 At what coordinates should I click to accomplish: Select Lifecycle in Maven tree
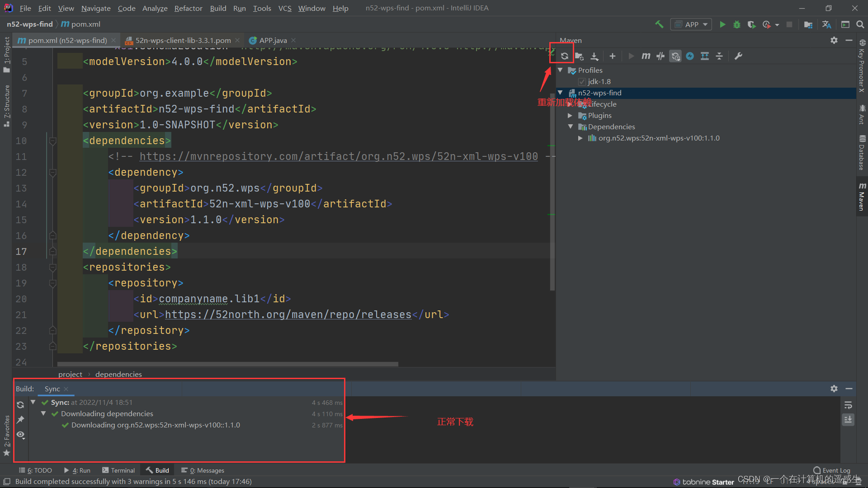tap(602, 104)
